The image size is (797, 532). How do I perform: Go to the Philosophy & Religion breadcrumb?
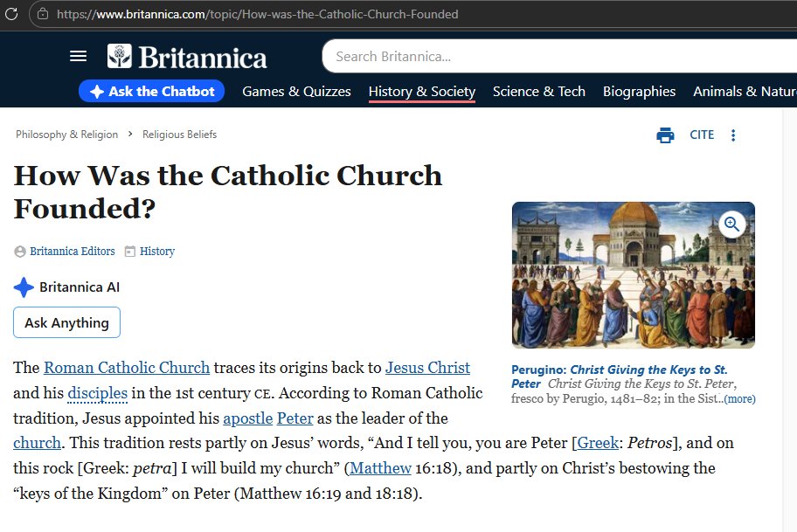[66, 135]
